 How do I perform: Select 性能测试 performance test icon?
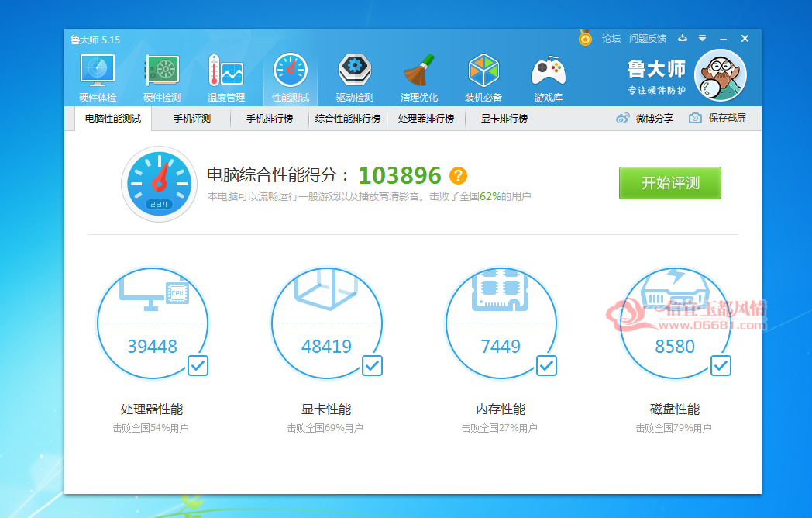(291, 78)
